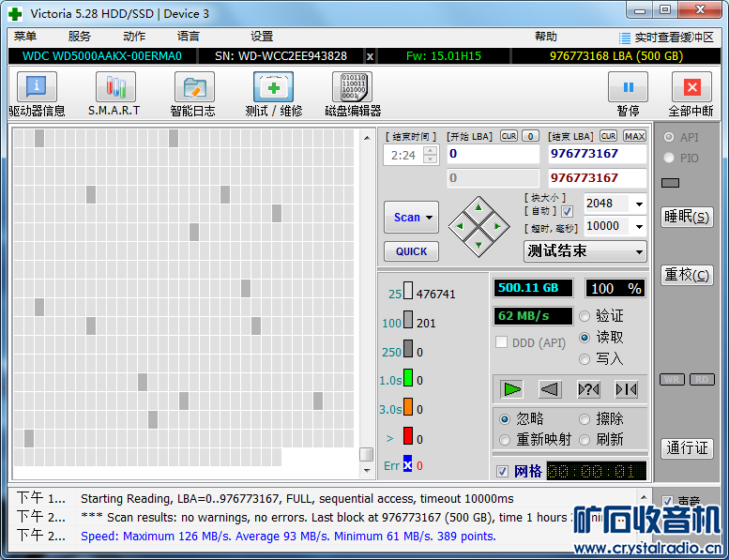The width and height of the screenshot is (729, 560).
Task: Switch to the test and repair tool
Action: 273,87
